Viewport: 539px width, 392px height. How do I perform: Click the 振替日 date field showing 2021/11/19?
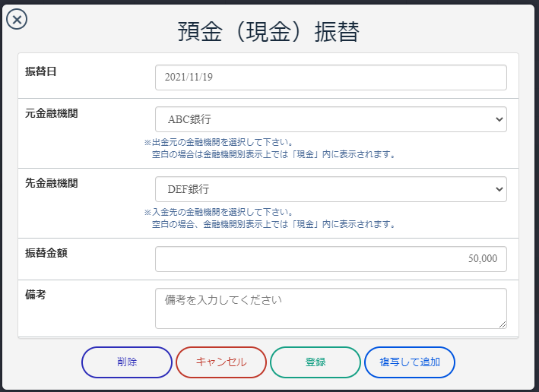pos(331,77)
